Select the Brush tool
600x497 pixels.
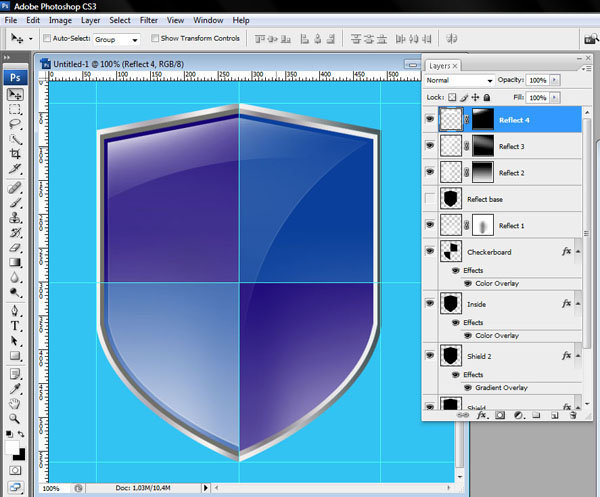[x=15, y=203]
